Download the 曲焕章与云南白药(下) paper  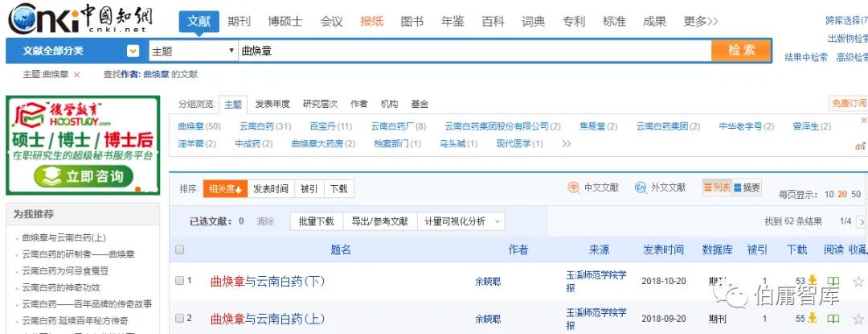point(812,280)
